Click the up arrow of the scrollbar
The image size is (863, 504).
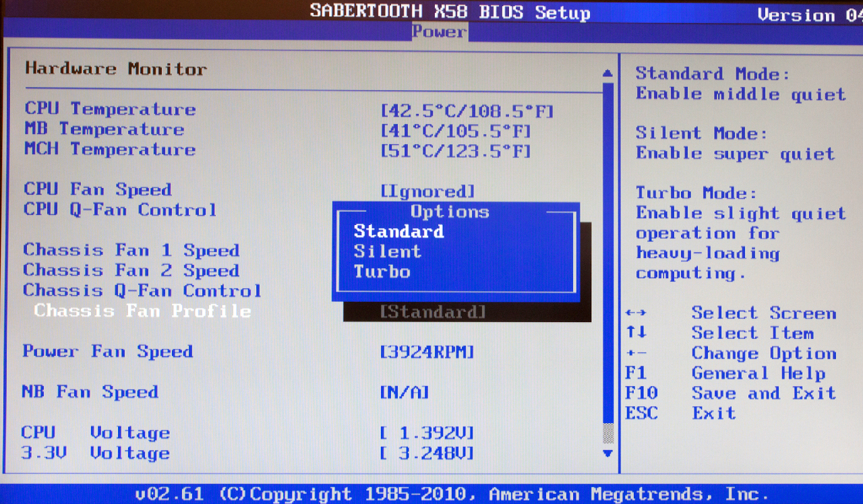coord(607,73)
